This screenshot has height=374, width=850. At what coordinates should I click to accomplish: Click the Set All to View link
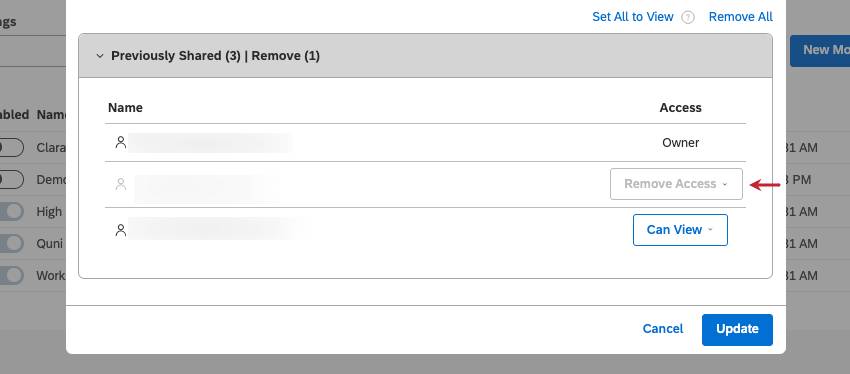(x=633, y=17)
